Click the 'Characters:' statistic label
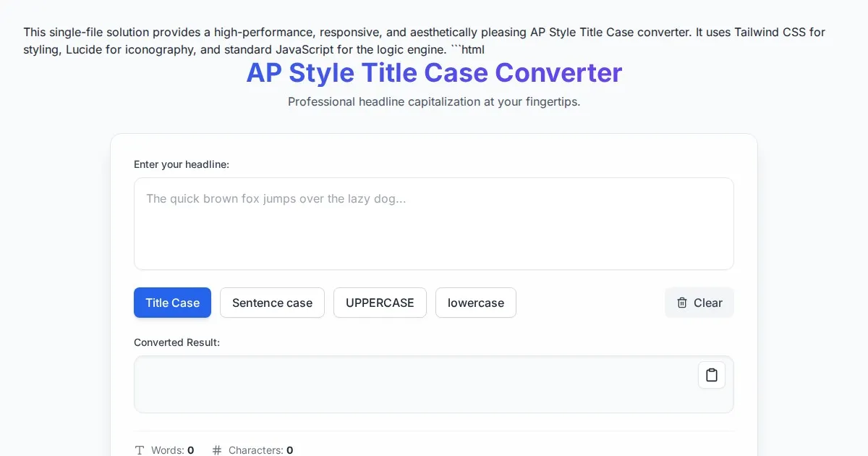Screen dimensions: 868x456 255,450
